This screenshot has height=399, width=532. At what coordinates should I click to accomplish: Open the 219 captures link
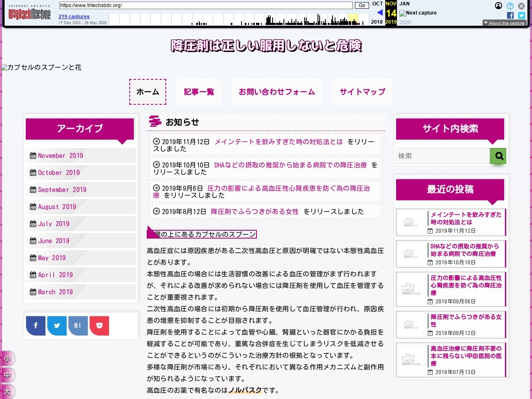coord(74,17)
